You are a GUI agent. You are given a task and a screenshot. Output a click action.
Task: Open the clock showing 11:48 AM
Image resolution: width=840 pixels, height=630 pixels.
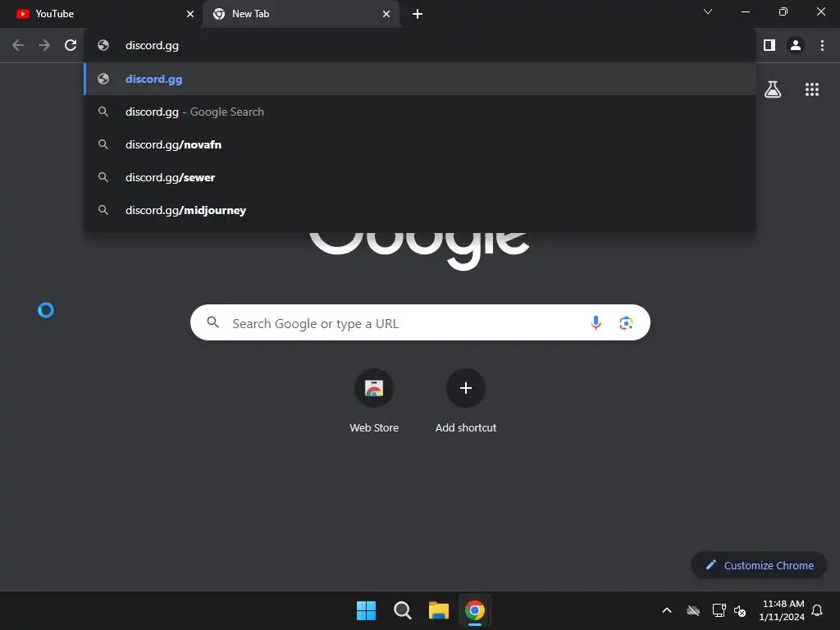(x=782, y=610)
